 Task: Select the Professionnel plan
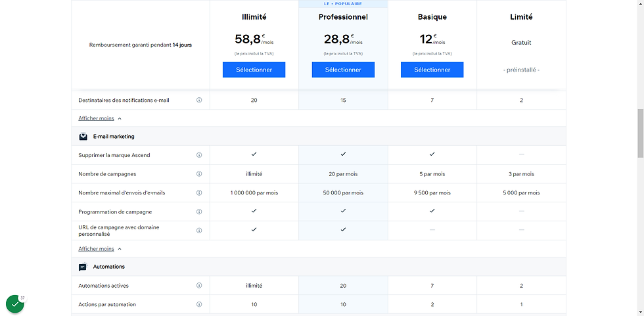pos(343,70)
